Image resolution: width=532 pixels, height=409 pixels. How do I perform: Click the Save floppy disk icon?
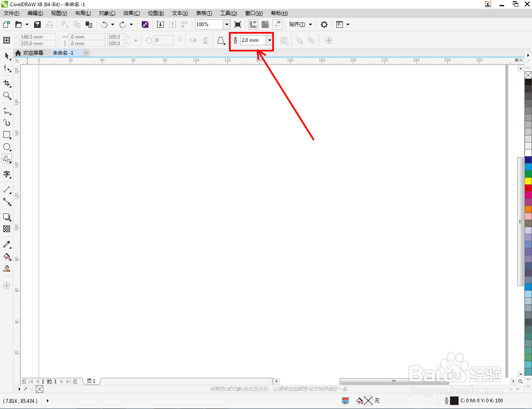point(37,24)
